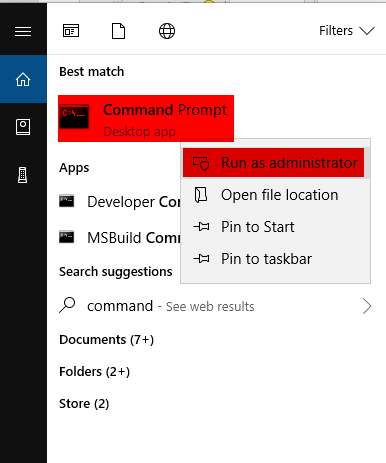386x463 pixels.
Task: Expand the Filters dropdown
Action: tap(347, 31)
